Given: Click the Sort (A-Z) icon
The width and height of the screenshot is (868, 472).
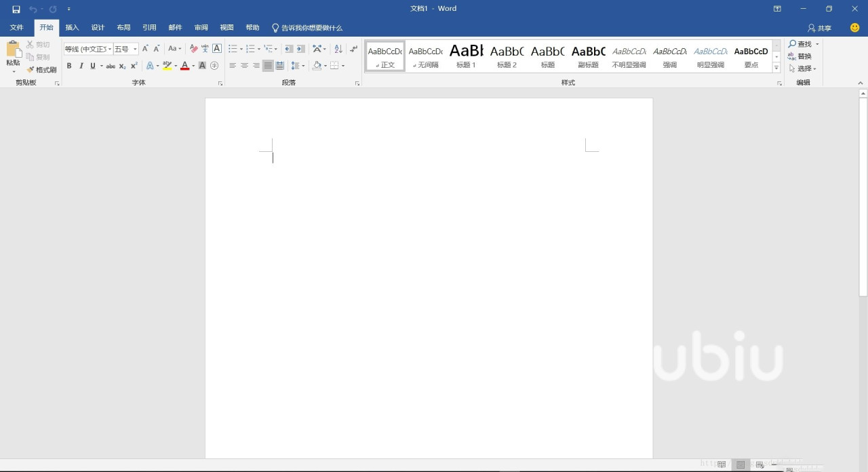Looking at the screenshot, I should [x=338, y=49].
